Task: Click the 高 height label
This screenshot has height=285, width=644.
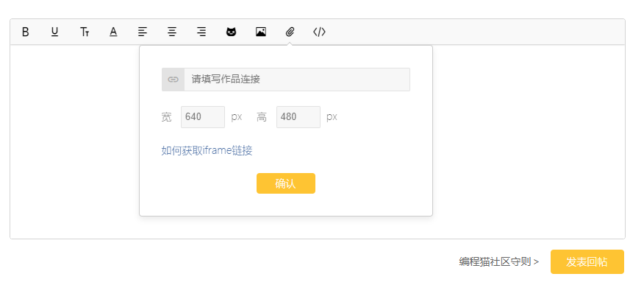Action: pyautogui.click(x=262, y=117)
